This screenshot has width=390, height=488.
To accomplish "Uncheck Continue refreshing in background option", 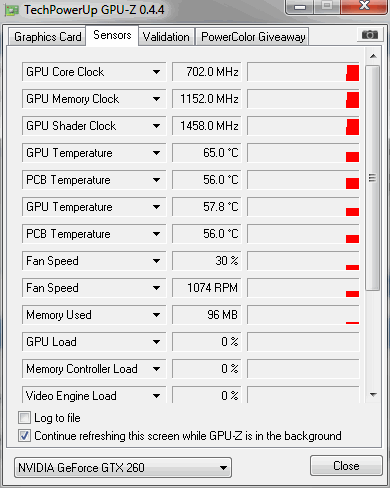I will click(24, 436).
